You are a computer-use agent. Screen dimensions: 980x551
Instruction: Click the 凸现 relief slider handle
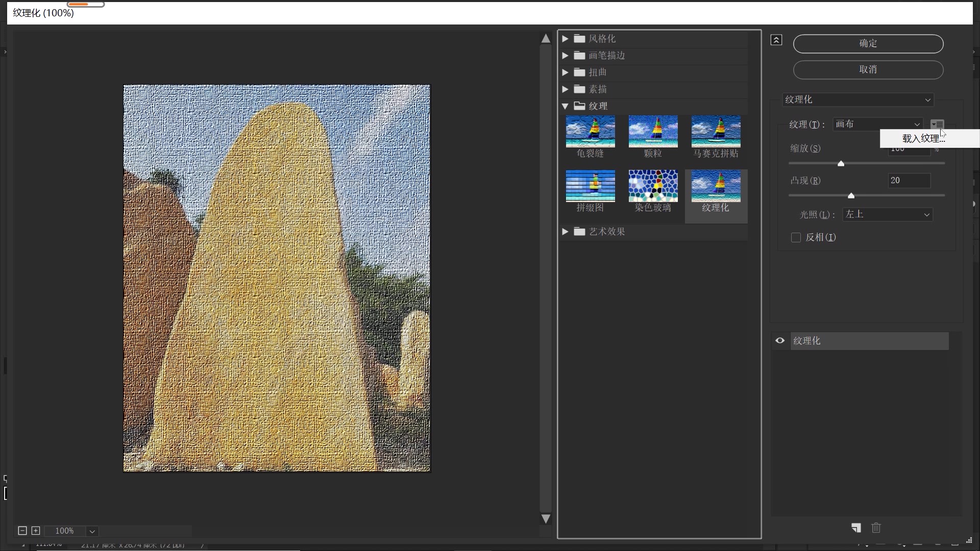click(851, 196)
